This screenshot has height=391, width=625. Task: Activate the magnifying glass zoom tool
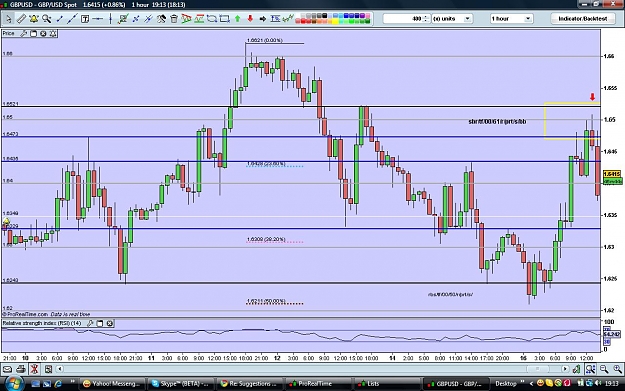coord(47,19)
